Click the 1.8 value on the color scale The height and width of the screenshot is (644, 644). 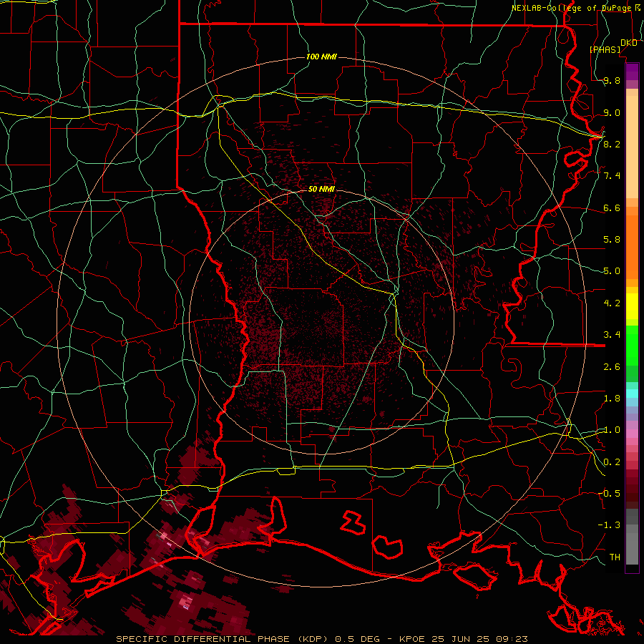click(612, 399)
